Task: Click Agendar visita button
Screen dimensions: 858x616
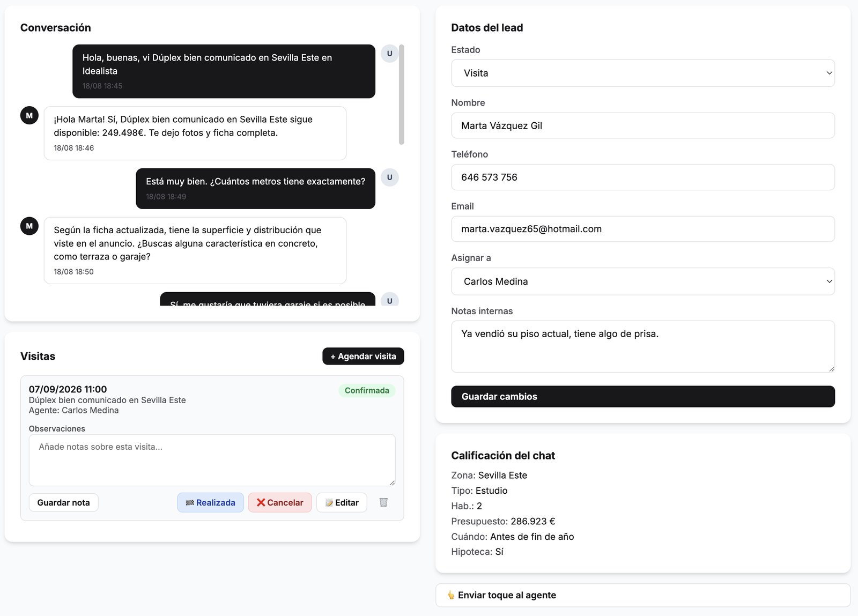Action: point(363,357)
